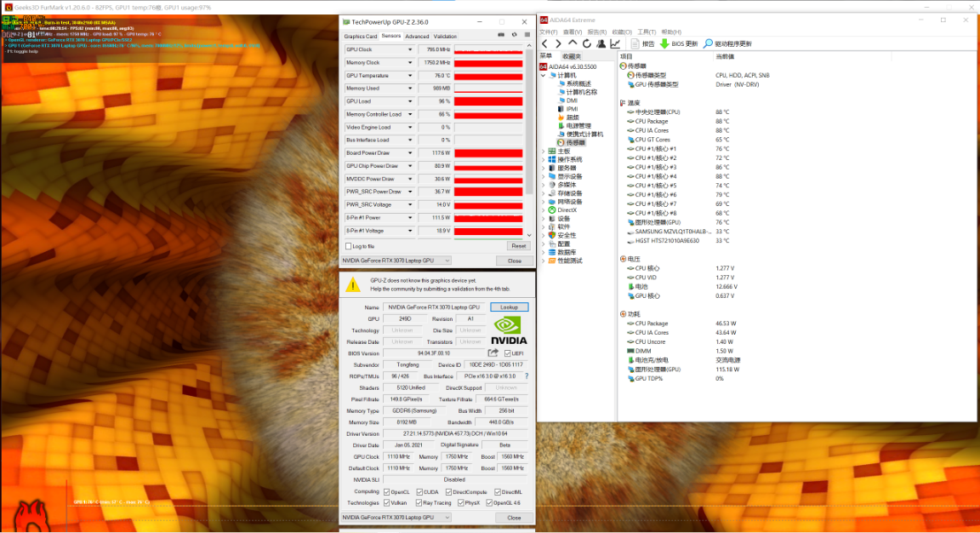Click the GPU-Z sensor refresh icon
Screen dimensions: 980x533
point(515,35)
